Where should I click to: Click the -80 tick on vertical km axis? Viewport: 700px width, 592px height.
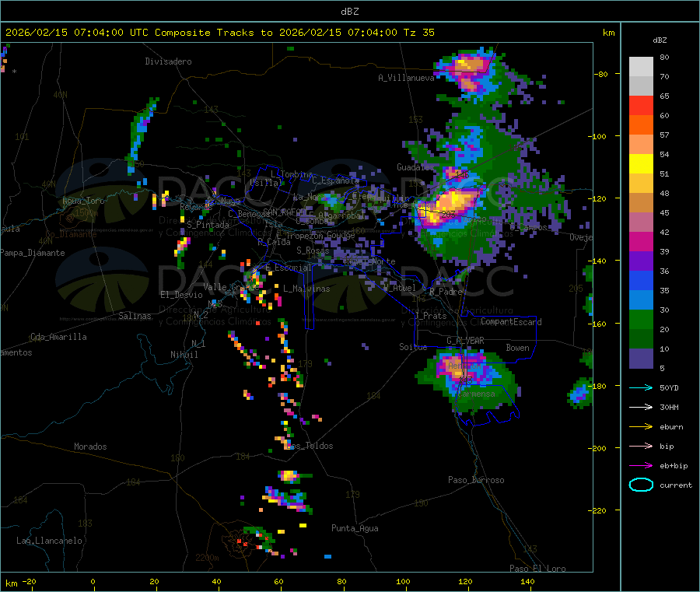pyautogui.click(x=600, y=74)
